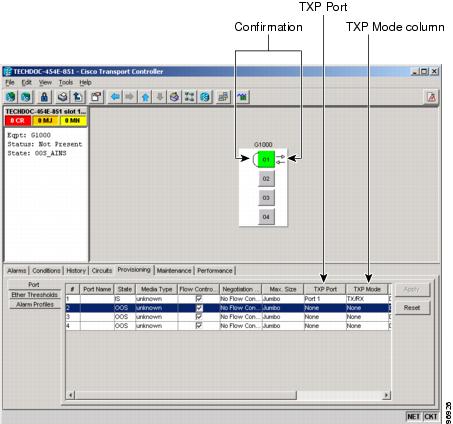Image resolution: width=453 pixels, height=424 pixels.
Task: Click the preferences toolbar icon
Action: click(96, 97)
